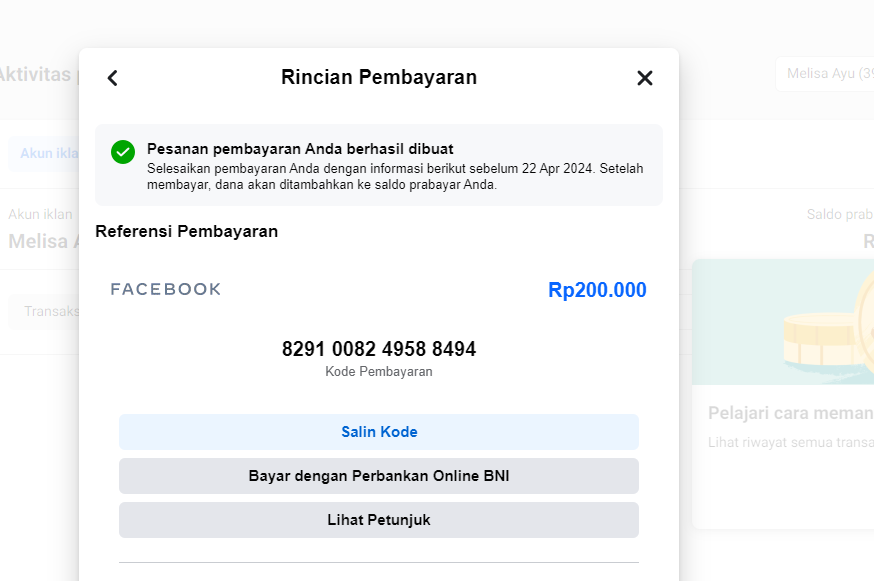
Task: Click the green success checkmark icon
Action: (x=123, y=152)
